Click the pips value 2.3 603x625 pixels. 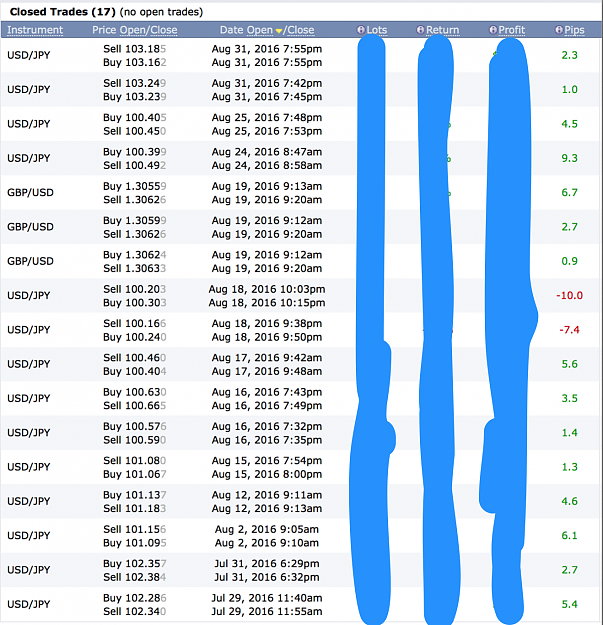coord(570,55)
